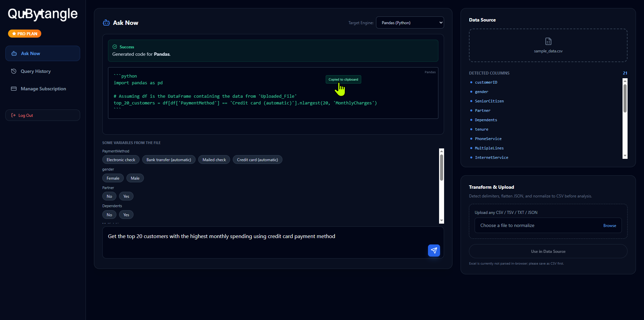Open Ask Now in sidebar

43,53
